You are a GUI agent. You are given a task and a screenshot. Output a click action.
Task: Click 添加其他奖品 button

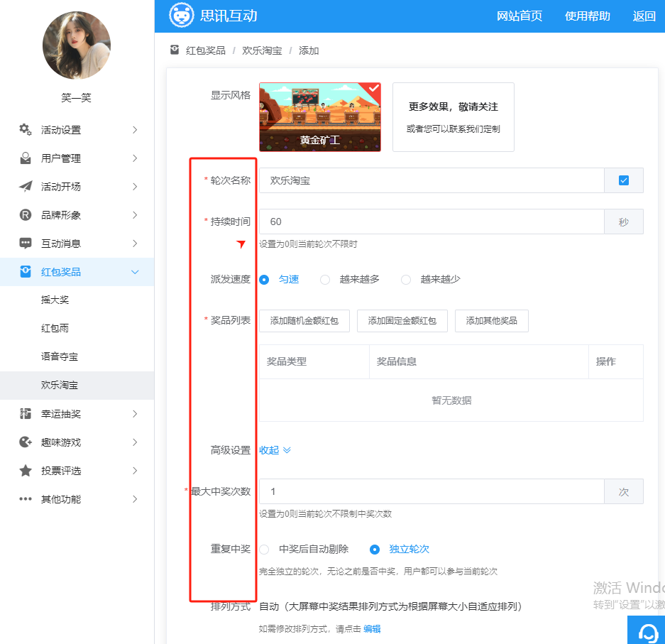point(492,321)
